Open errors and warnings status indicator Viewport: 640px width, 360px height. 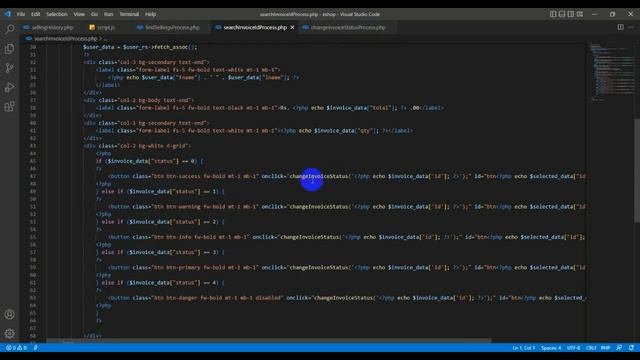click(16, 348)
